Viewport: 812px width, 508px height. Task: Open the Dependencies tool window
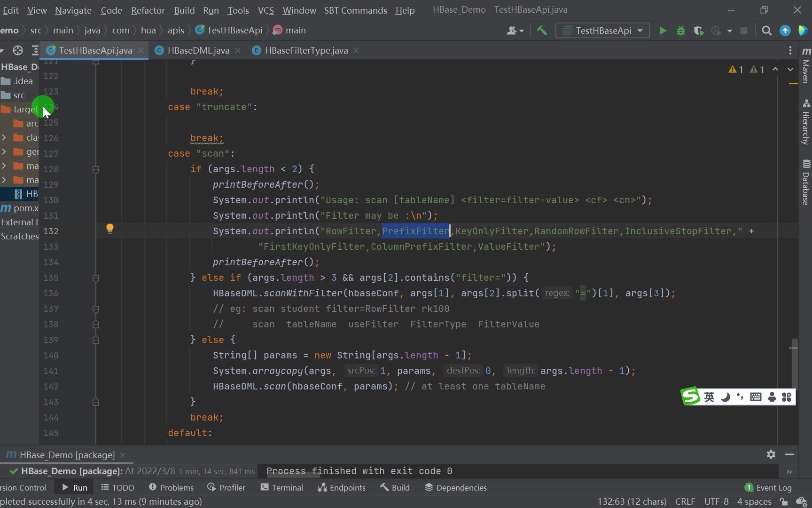coord(456,487)
